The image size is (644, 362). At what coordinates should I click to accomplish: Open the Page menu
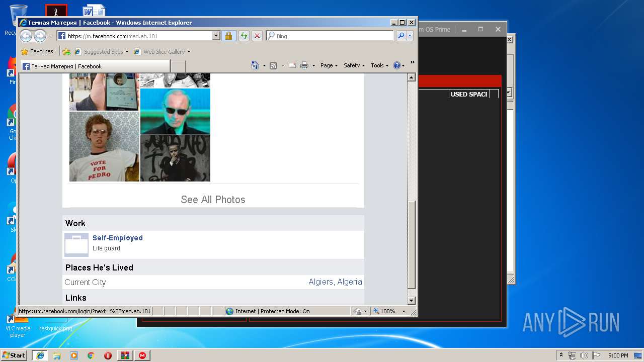point(329,65)
